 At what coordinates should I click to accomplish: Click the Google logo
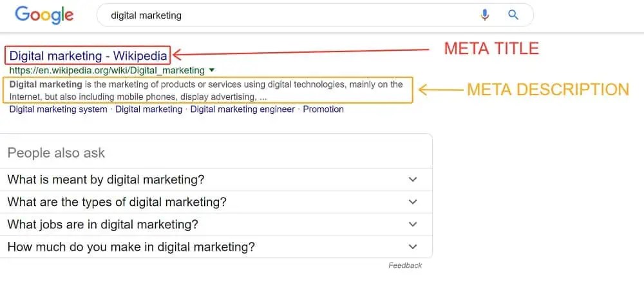click(44, 15)
